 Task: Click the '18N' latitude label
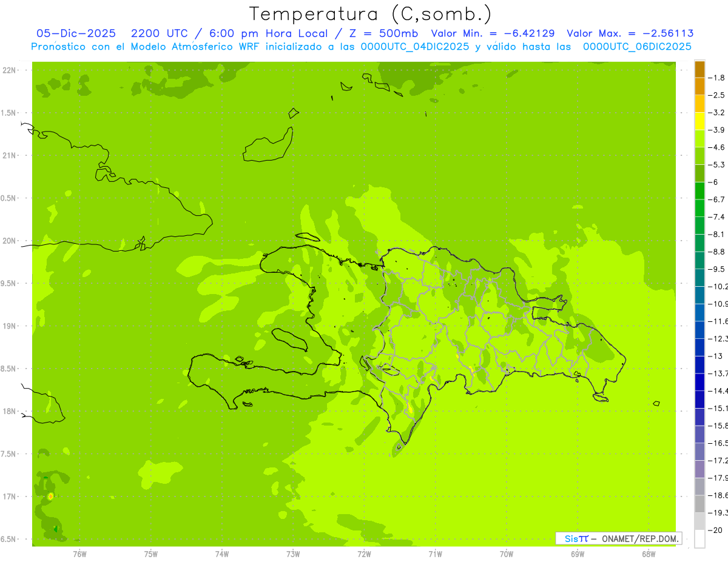10,411
